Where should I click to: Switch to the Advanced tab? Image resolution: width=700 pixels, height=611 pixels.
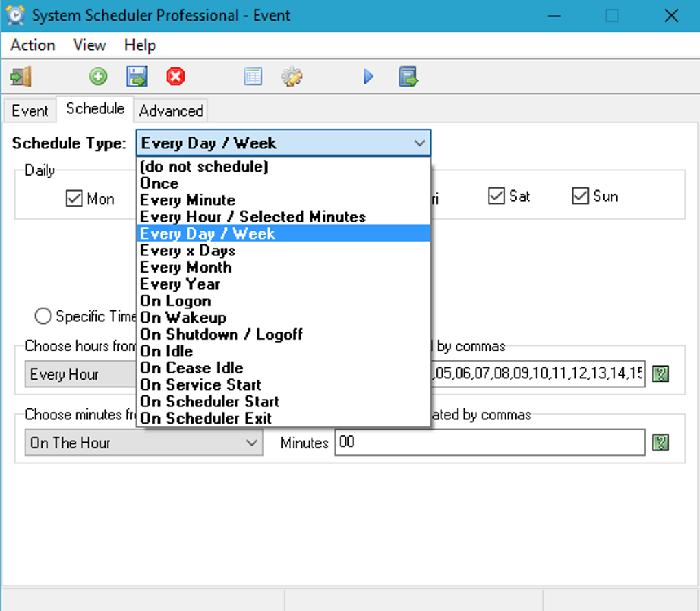171,111
